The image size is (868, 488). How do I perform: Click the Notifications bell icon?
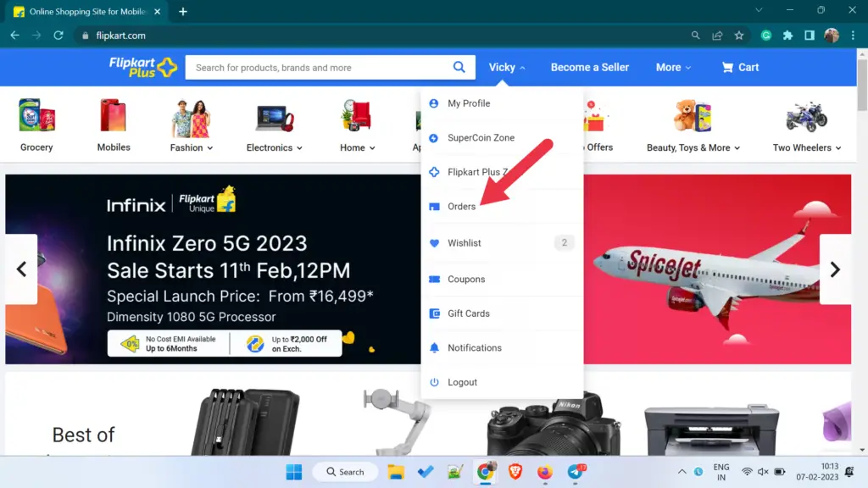pos(435,348)
